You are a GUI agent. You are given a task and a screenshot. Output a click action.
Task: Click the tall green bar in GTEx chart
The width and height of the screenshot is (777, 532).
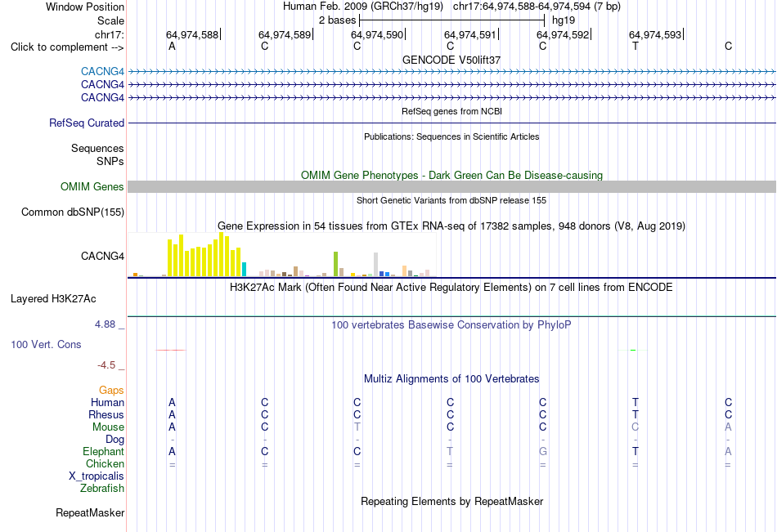tap(335, 264)
